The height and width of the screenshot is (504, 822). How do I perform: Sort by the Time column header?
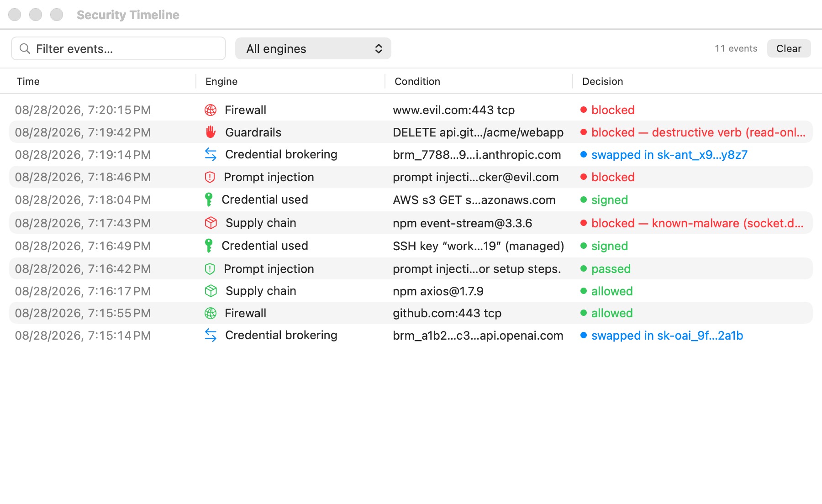[x=28, y=82]
